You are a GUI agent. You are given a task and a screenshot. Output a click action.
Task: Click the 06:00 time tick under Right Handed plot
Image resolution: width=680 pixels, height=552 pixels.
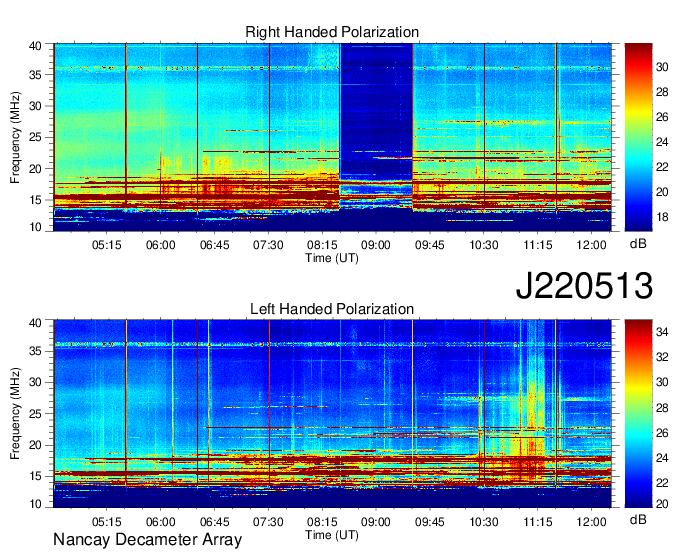160,245
